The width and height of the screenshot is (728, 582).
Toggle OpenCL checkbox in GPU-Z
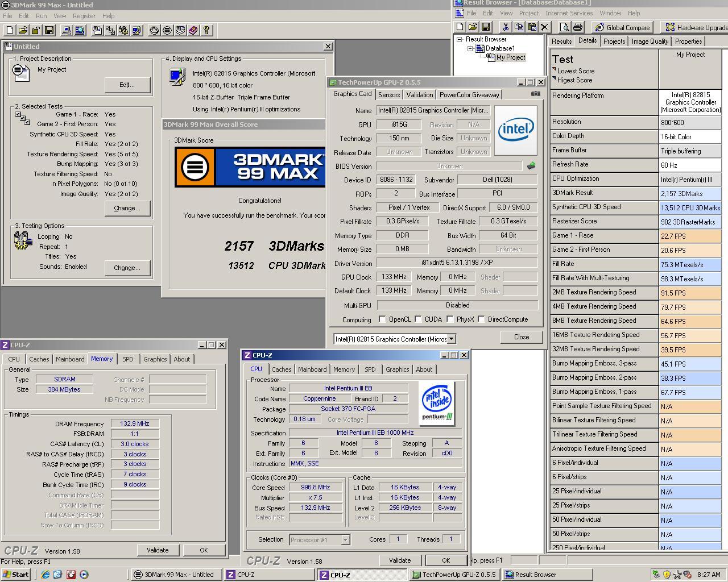click(382, 319)
